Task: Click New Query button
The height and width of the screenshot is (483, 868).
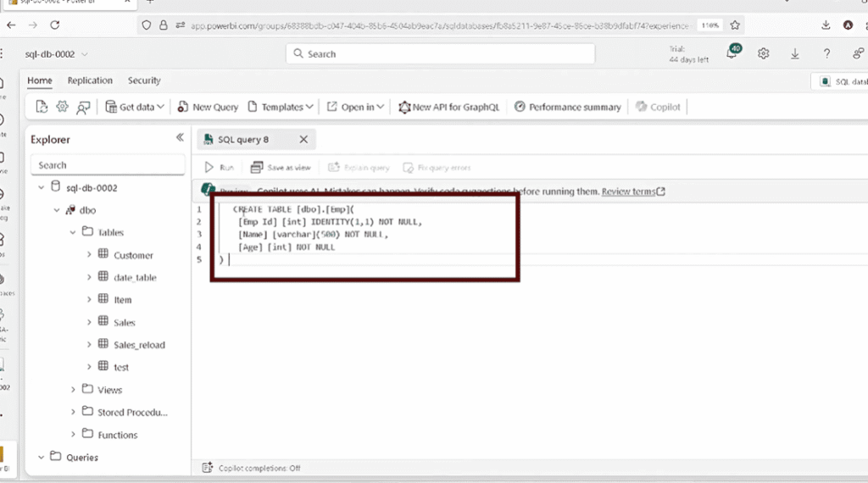Action: 208,107
